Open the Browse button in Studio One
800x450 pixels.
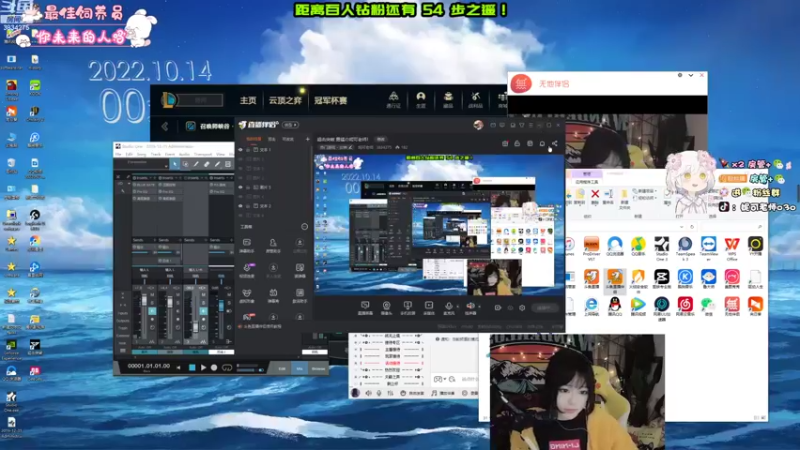(318, 368)
